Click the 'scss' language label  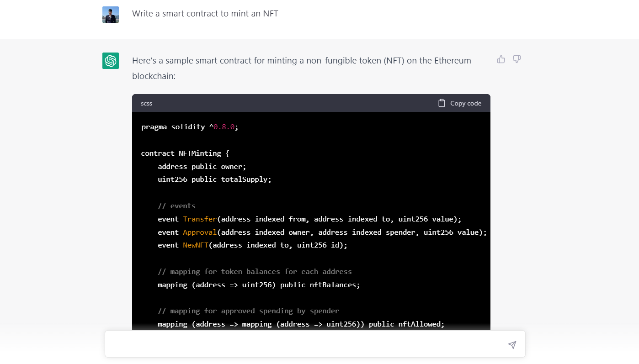[x=147, y=103]
